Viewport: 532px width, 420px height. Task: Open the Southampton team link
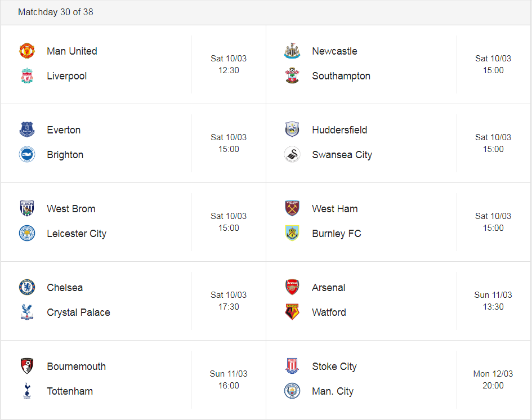341,76
